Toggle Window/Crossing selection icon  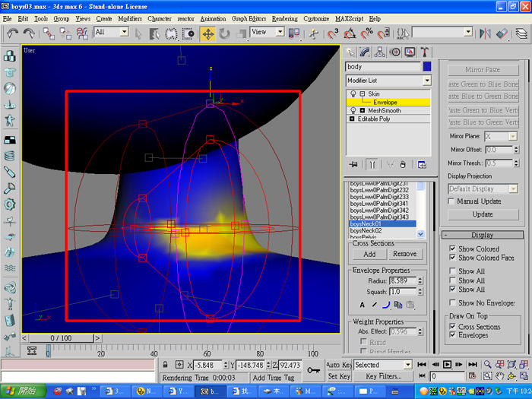pyautogui.click(x=188, y=33)
